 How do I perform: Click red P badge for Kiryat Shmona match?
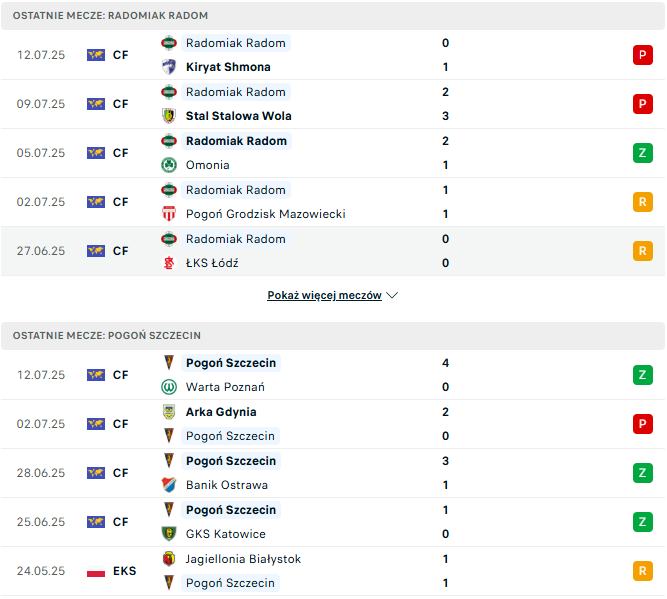(x=643, y=55)
